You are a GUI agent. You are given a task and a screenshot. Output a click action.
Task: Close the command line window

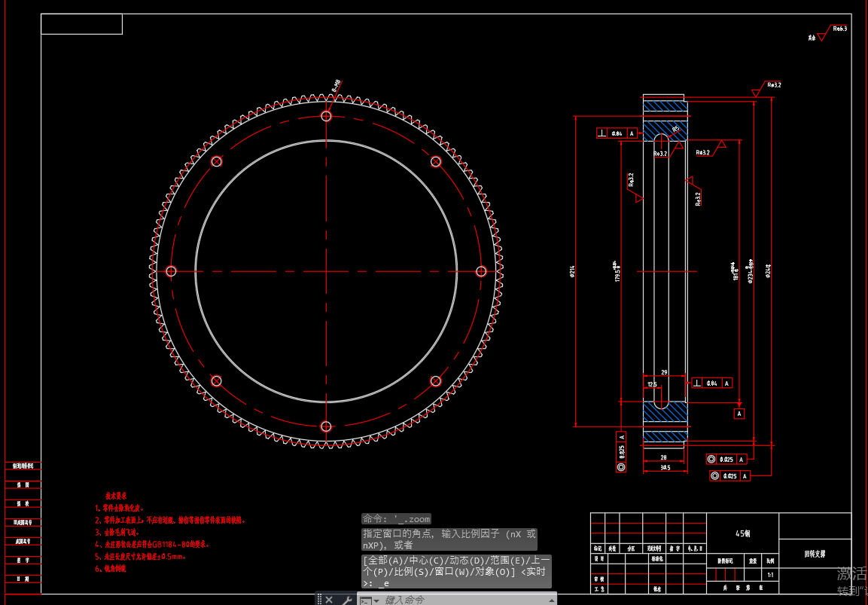(x=329, y=600)
